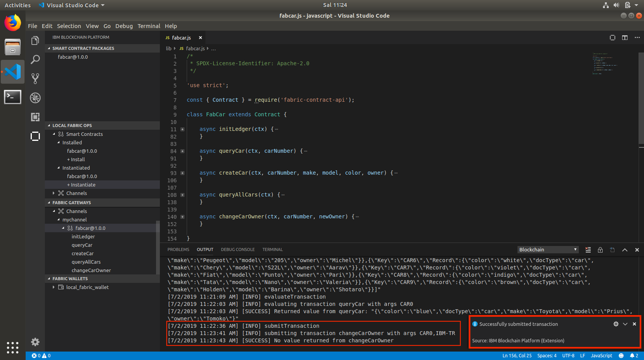Open the network status icon in top bar

coord(606,5)
